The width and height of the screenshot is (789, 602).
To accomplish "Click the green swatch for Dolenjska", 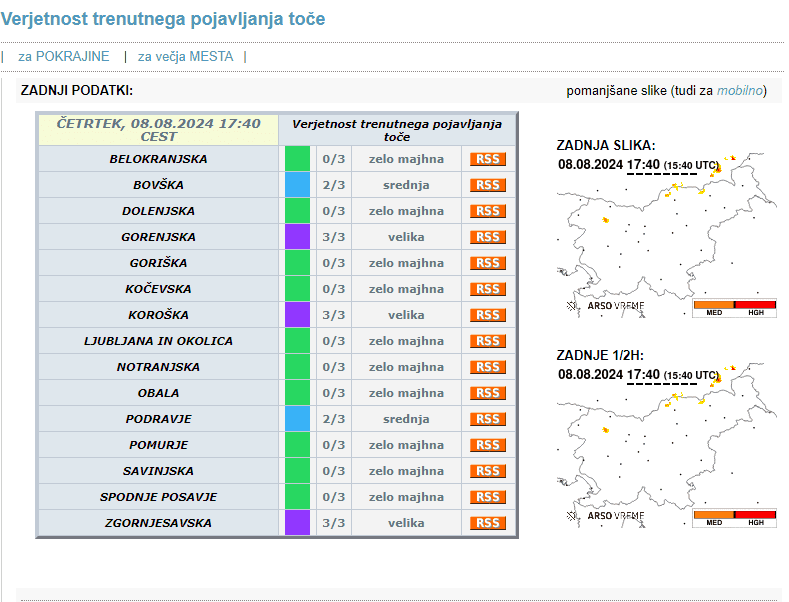I will pyautogui.click(x=298, y=211).
